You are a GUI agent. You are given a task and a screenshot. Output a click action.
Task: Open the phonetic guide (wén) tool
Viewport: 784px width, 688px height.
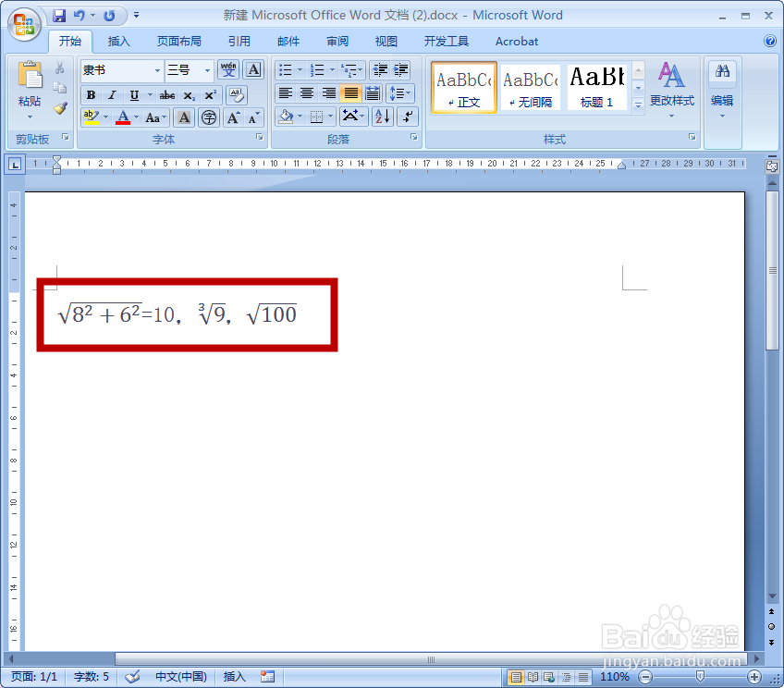pyautogui.click(x=228, y=69)
